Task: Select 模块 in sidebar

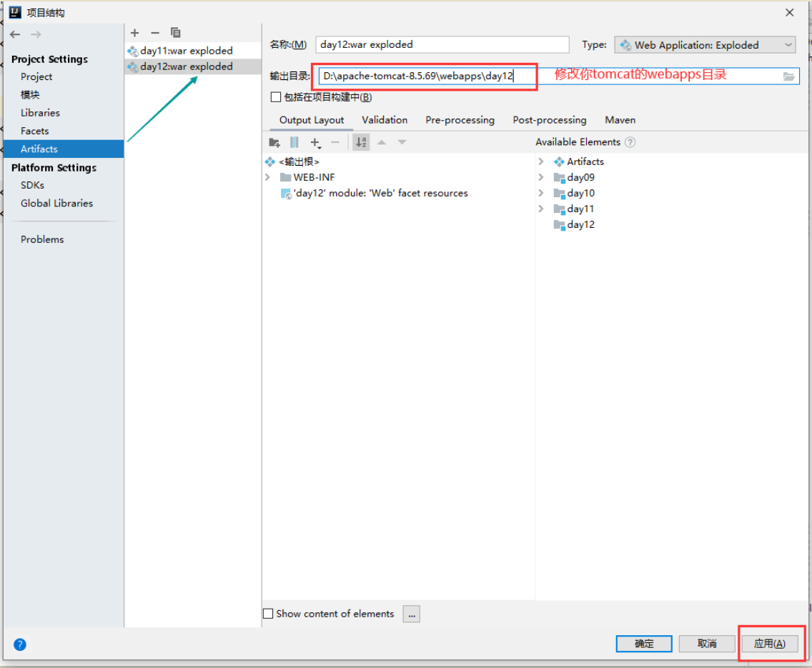Action: [30, 95]
